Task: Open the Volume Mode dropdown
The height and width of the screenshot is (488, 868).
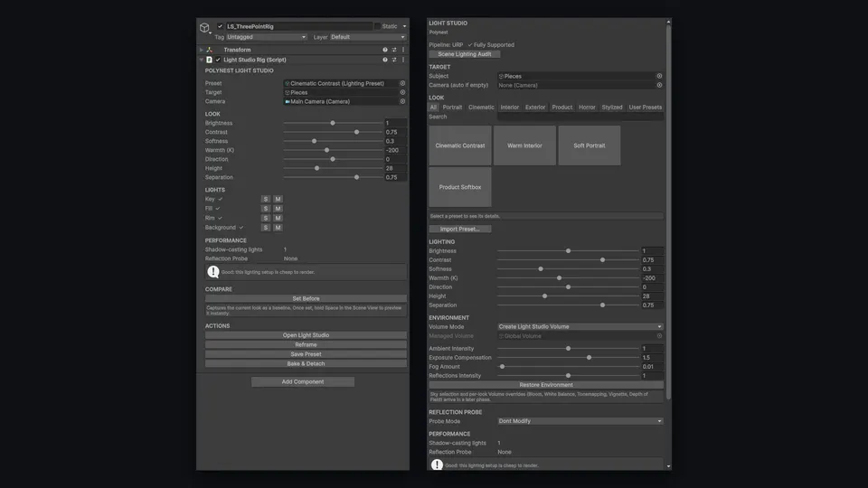Action: click(580, 326)
